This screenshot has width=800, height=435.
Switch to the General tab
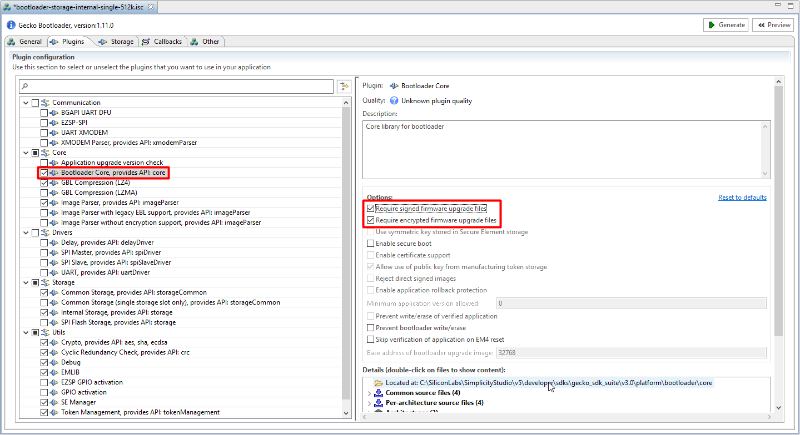click(x=25, y=42)
